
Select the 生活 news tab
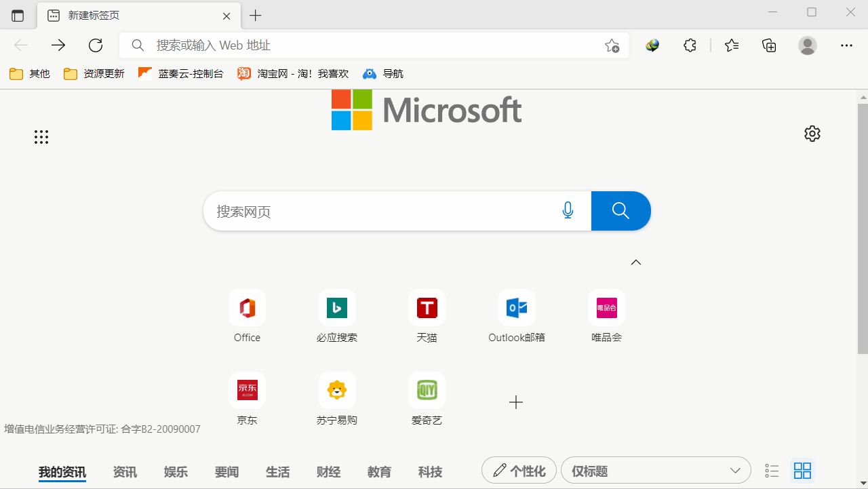[x=277, y=471]
